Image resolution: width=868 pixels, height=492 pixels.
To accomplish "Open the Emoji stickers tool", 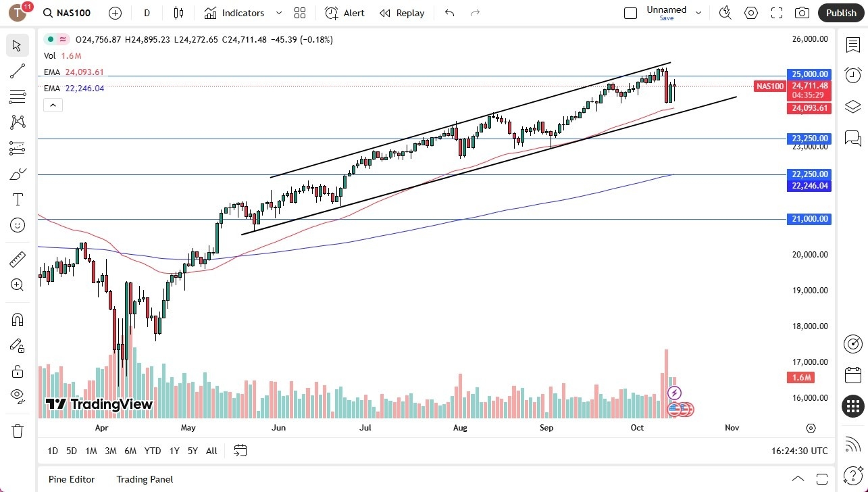I will [17, 225].
